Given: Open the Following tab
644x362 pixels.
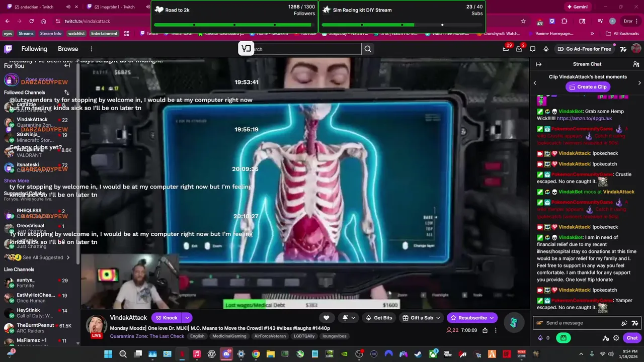Looking at the screenshot, I should click(x=34, y=49).
